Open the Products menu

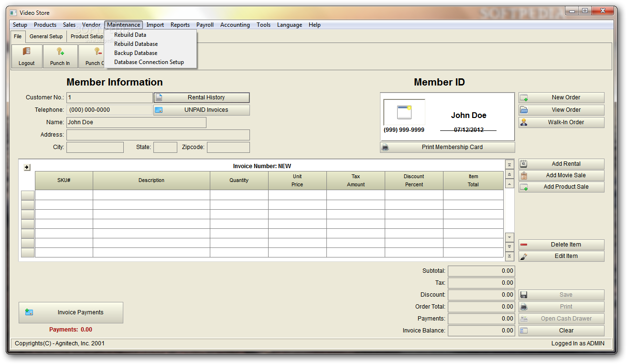pos(45,25)
